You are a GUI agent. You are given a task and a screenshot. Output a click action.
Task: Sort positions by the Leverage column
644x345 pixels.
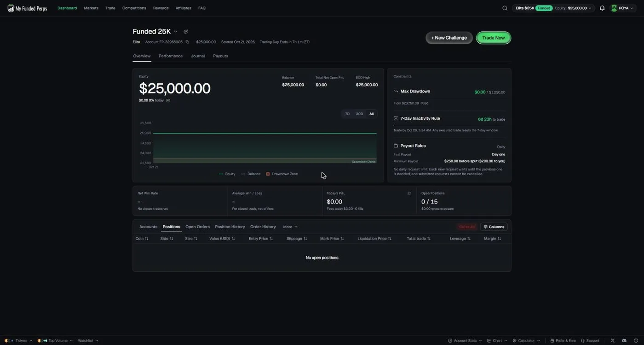pyautogui.click(x=460, y=239)
